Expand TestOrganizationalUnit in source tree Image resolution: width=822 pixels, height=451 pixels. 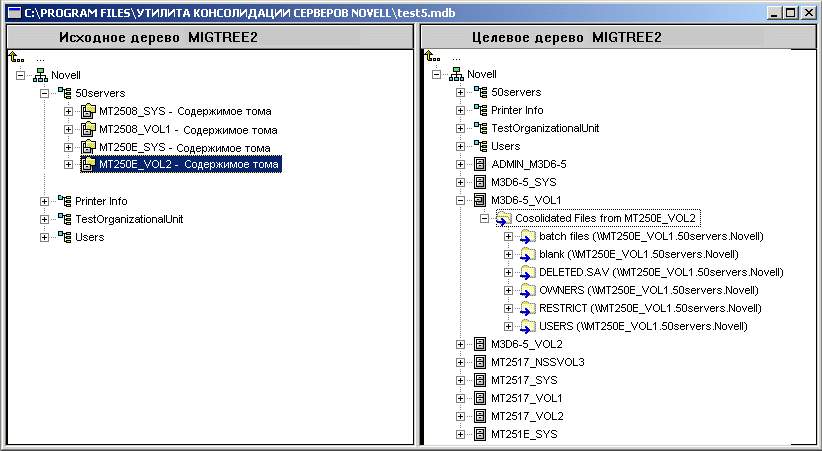click(45, 219)
